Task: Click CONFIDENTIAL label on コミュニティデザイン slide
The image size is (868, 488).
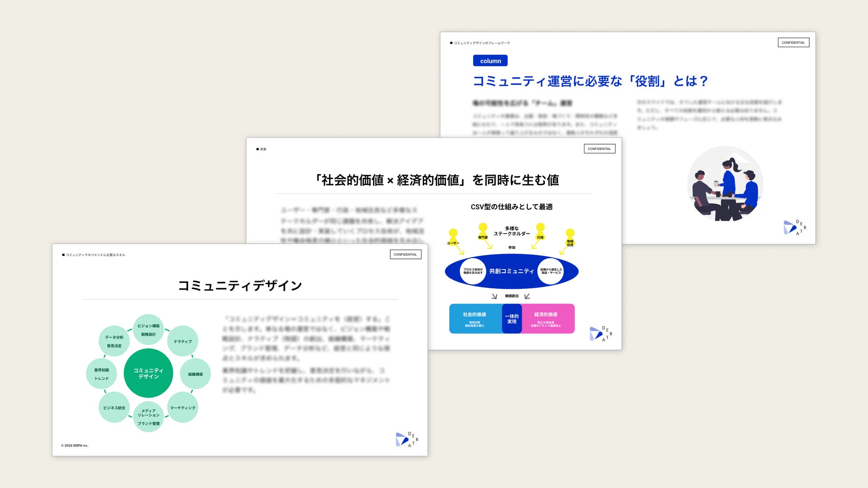Action: pos(405,254)
